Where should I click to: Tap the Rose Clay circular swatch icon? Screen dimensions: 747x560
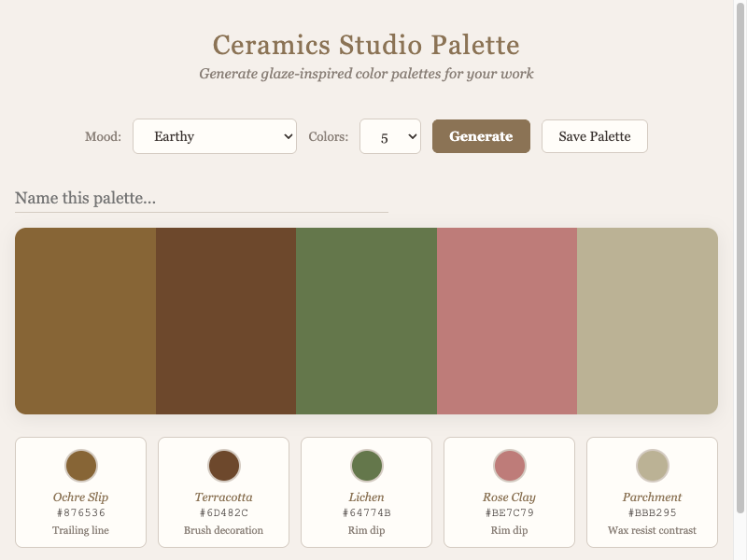click(x=509, y=465)
